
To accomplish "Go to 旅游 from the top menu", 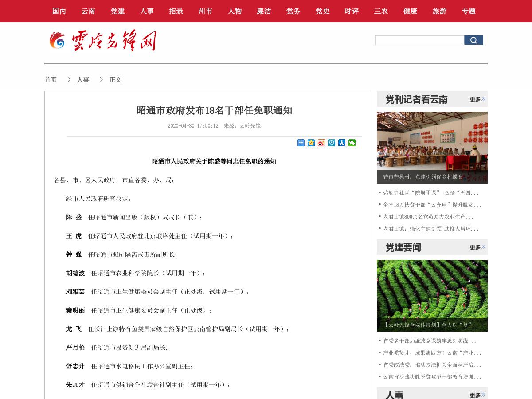I will (439, 11).
